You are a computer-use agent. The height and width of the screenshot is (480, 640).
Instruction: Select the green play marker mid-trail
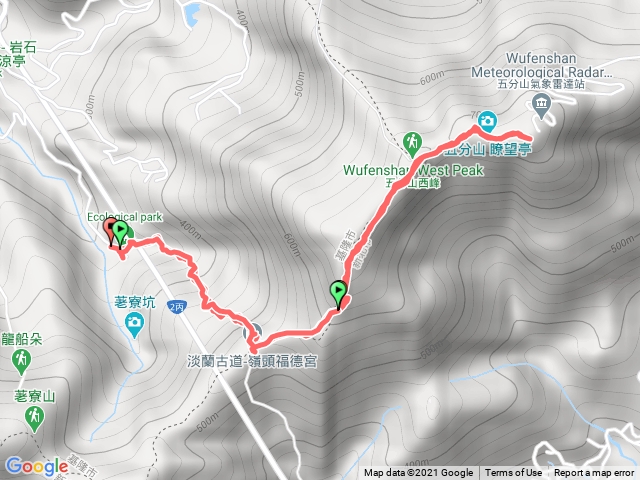[338, 294]
